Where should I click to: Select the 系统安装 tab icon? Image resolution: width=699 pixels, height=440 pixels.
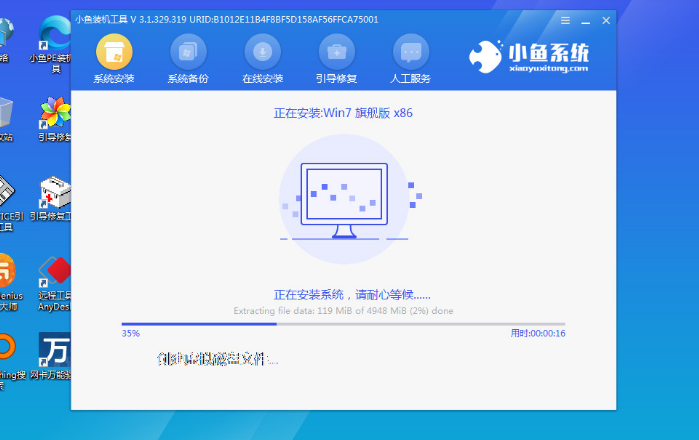(113, 50)
